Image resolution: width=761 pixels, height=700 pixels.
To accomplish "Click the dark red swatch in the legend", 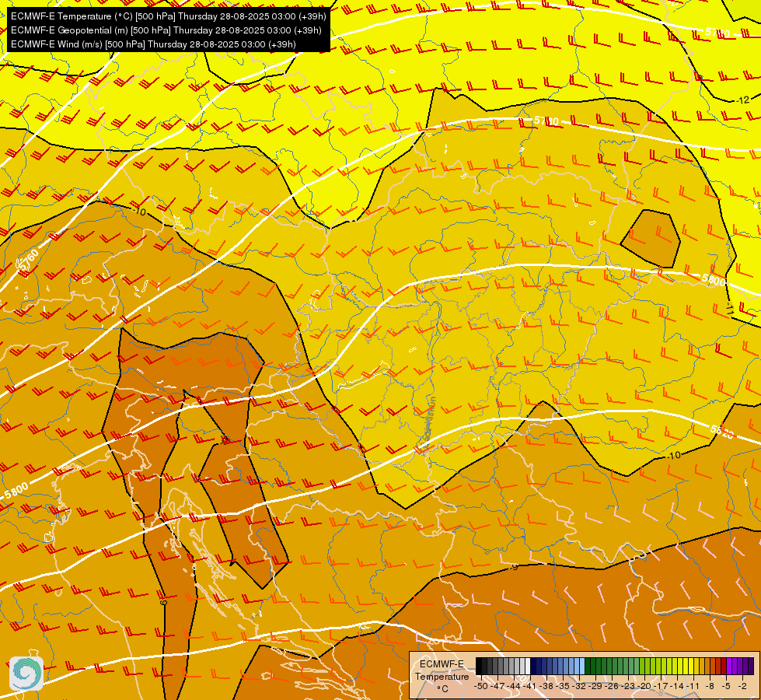I will click(723, 666).
